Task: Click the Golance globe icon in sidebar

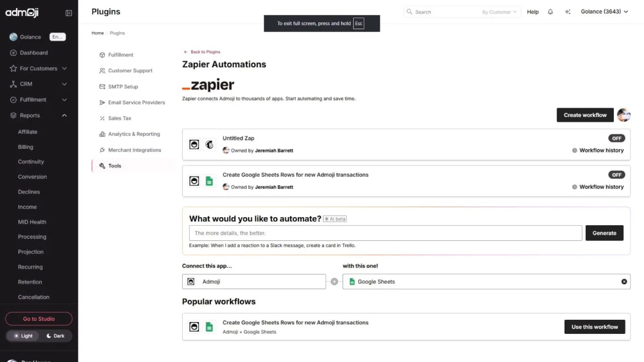Action: [13, 37]
